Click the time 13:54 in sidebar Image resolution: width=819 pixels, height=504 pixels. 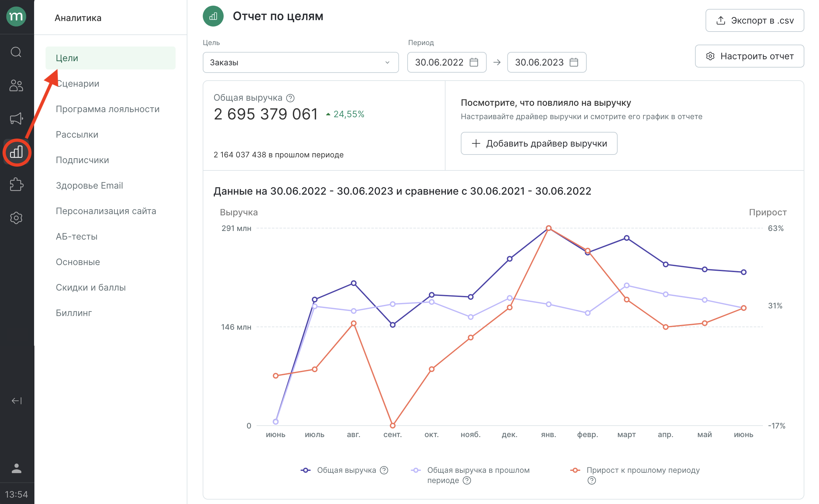(x=16, y=494)
